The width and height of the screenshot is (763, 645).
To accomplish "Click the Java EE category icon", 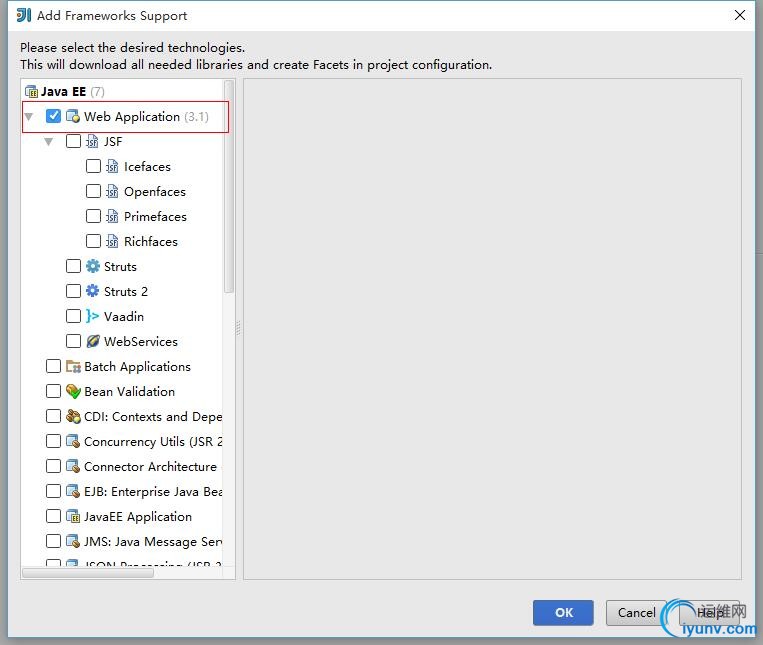I will pos(31,91).
